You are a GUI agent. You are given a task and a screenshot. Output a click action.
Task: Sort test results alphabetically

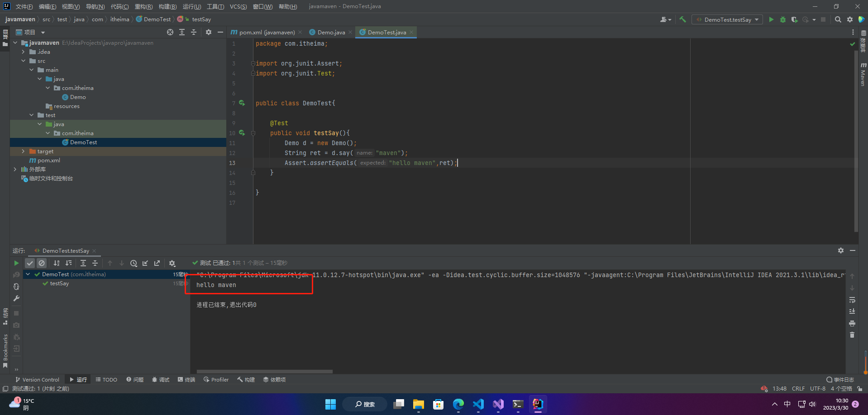[x=57, y=263]
